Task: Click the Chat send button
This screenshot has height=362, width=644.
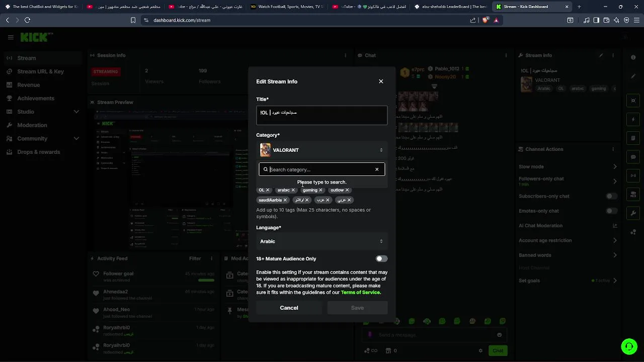Action: (x=498, y=350)
